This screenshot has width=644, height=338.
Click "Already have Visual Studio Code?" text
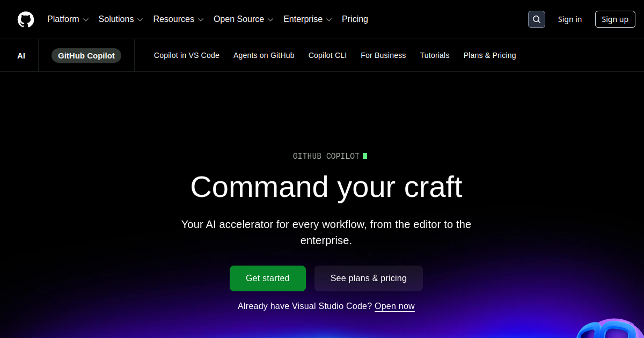pos(305,306)
